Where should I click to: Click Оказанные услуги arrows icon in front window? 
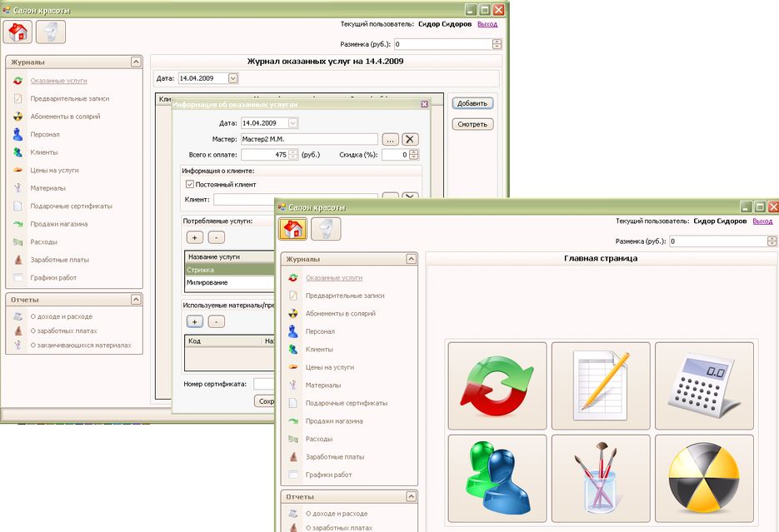point(293,278)
